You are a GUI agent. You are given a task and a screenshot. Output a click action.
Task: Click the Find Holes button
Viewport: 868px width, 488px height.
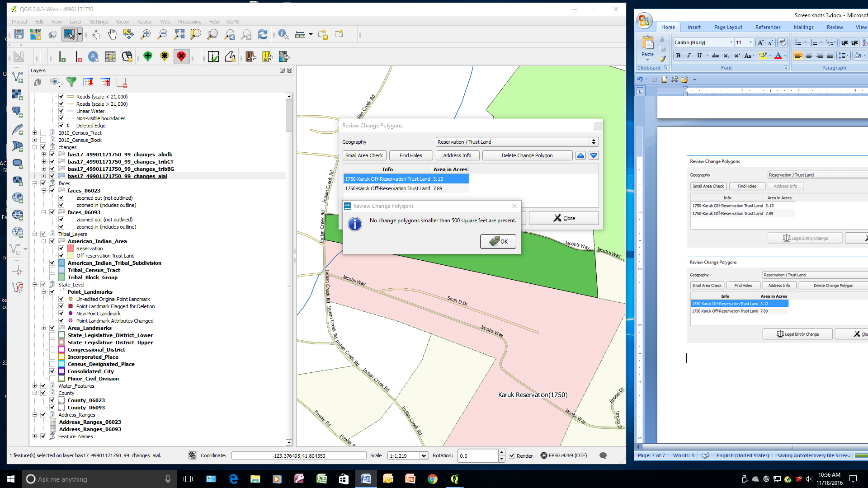tap(410, 155)
